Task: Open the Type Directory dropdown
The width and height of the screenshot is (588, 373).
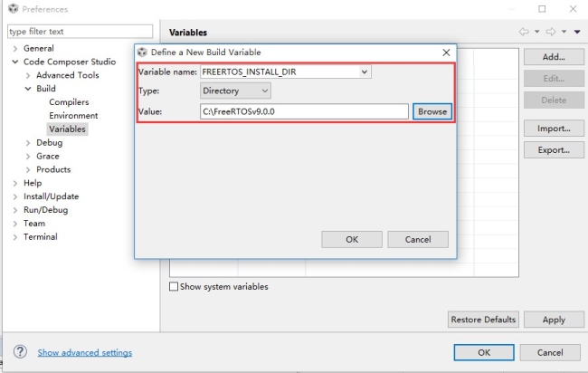Action: [x=263, y=91]
